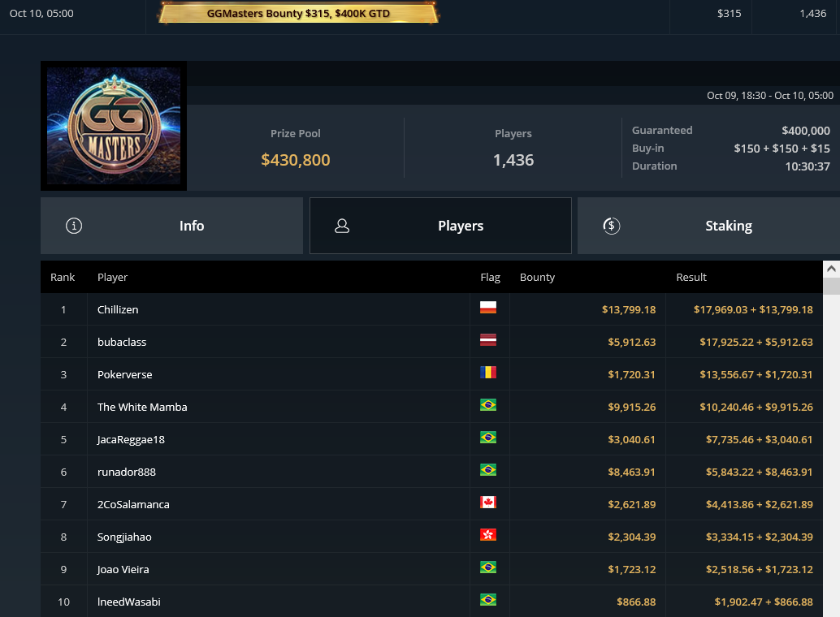The width and height of the screenshot is (840, 617).
Task: Click the $400,000 Guaranteed value
Action: pyautogui.click(x=806, y=131)
